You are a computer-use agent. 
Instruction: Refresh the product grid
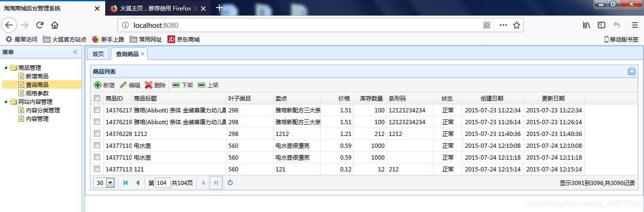coord(230,183)
